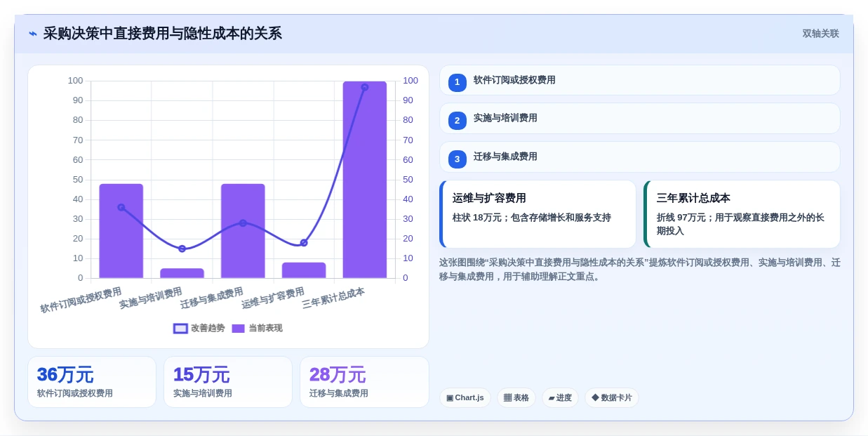Click the 改善趋势 legend color box
The image size is (868, 436).
point(180,328)
